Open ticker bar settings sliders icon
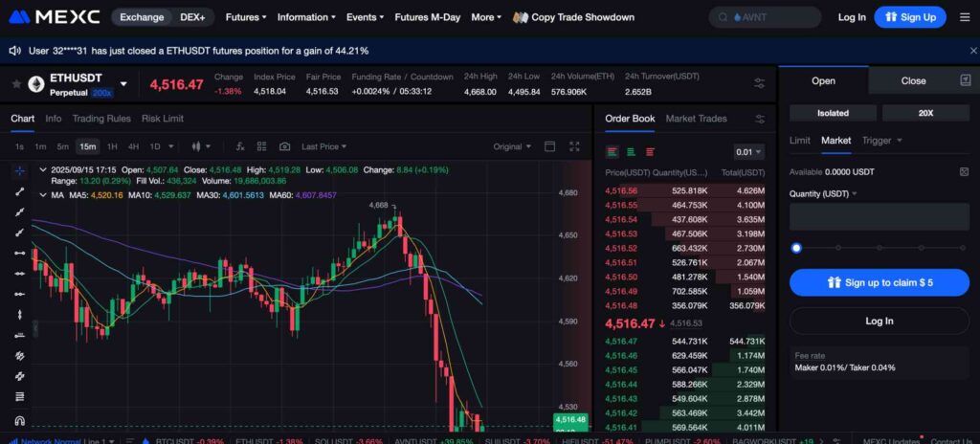Image resolution: width=980 pixels, height=444 pixels. (x=759, y=84)
